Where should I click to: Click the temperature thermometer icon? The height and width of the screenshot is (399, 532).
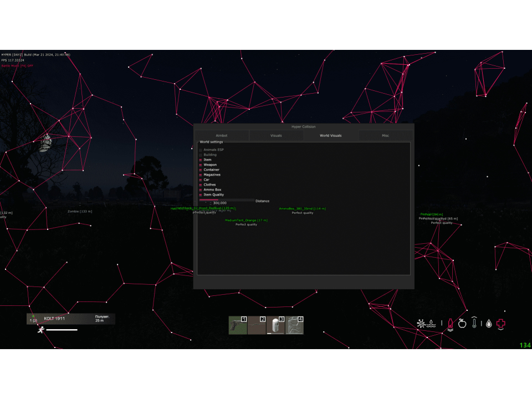coord(474,323)
